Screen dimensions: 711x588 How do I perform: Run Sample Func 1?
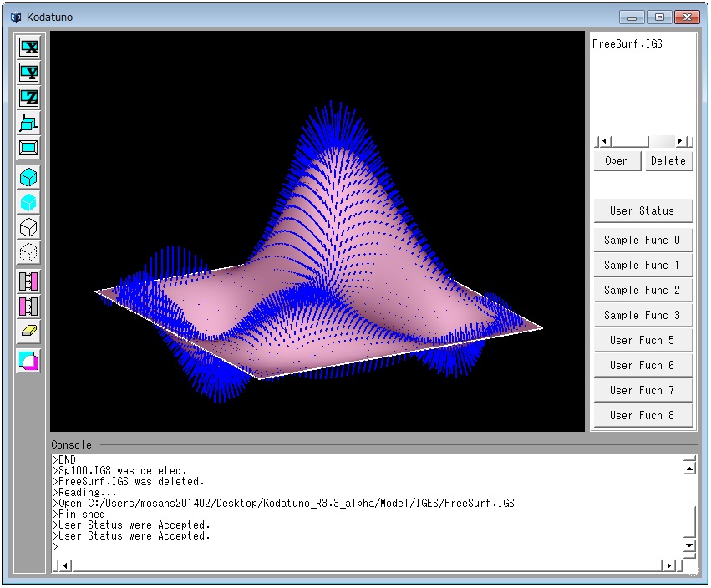click(643, 266)
